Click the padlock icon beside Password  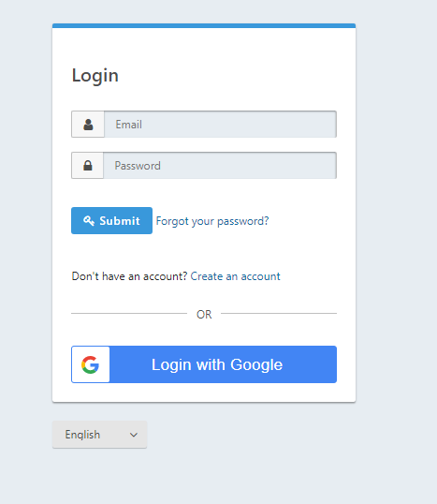(88, 166)
